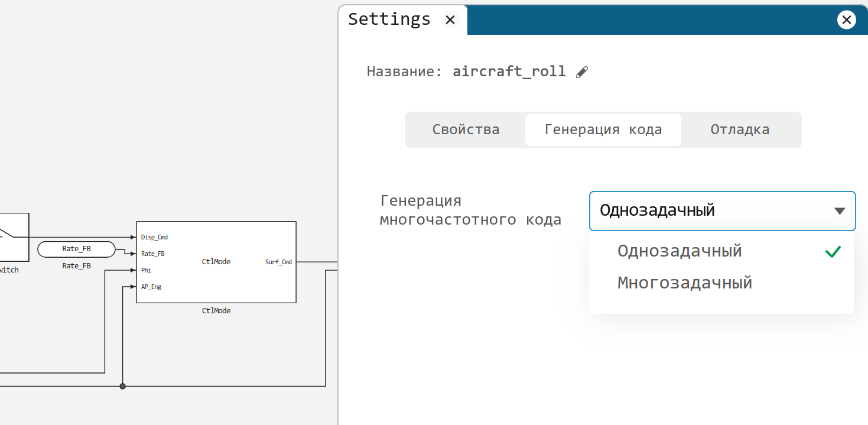Image resolution: width=868 pixels, height=425 pixels.
Task: Click the signal line junction dot
Action: (122, 386)
